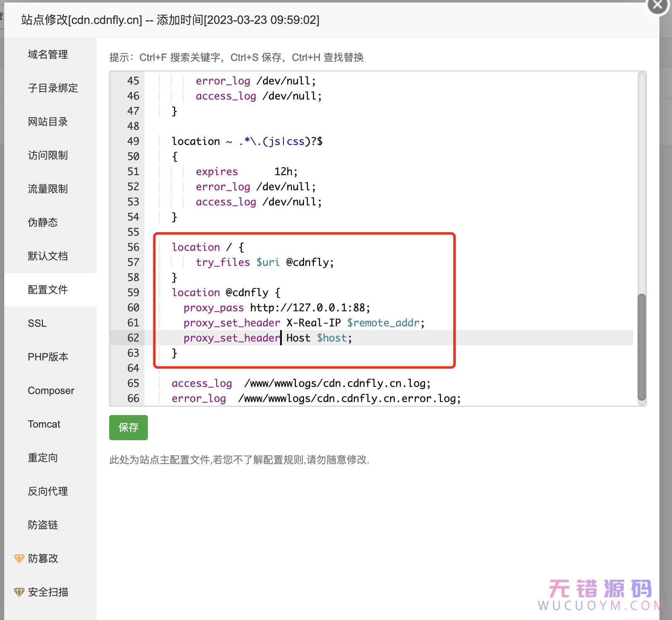Select the 默认文档 tab

click(48, 256)
